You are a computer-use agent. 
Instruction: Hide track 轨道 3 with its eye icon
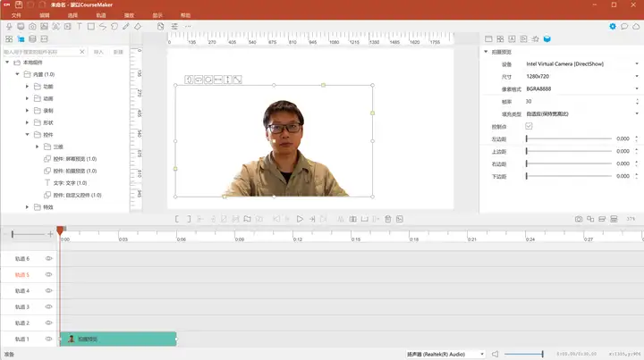[48, 306]
